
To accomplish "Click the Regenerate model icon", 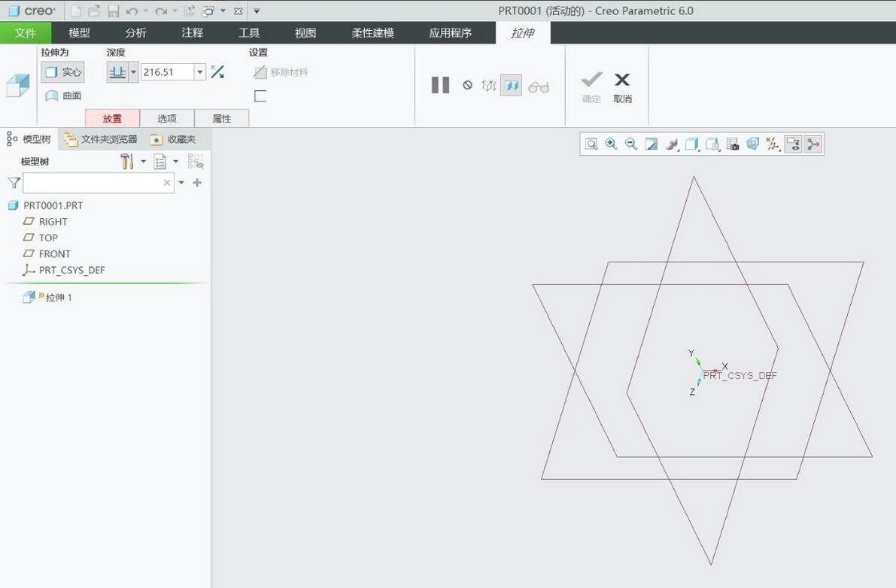I will (189, 11).
